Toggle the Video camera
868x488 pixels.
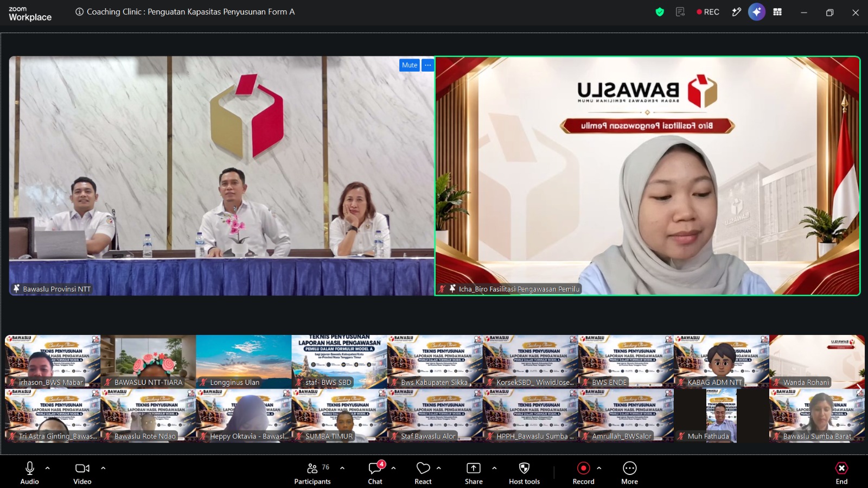[82, 473]
